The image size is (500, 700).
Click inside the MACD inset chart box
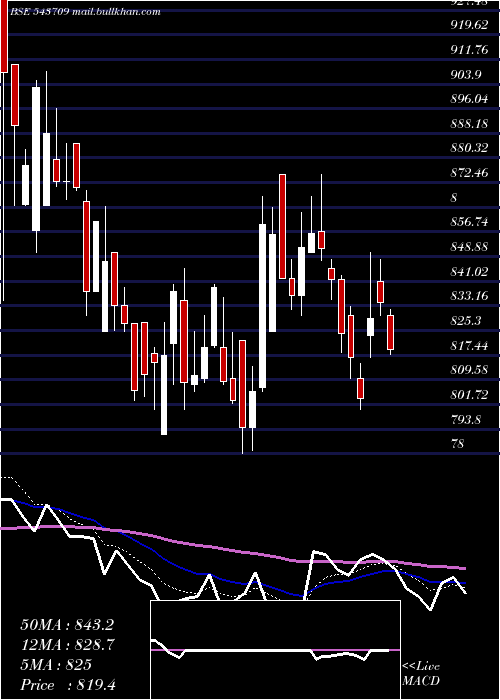coord(275,650)
